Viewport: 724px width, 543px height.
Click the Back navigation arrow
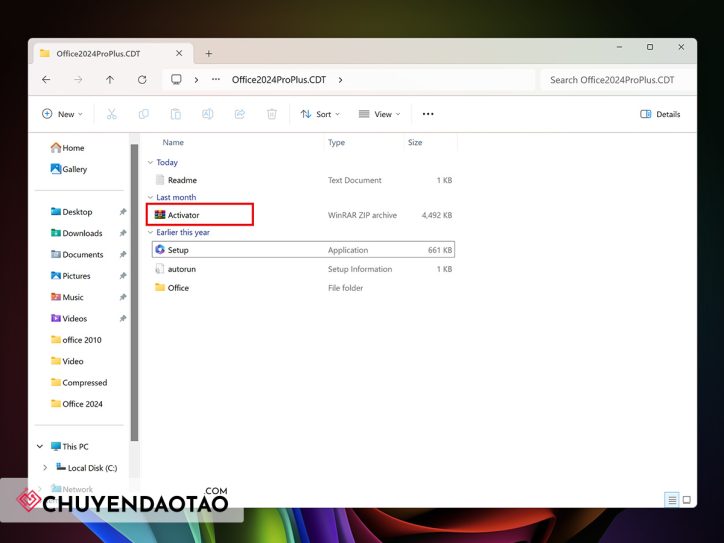coord(46,80)
